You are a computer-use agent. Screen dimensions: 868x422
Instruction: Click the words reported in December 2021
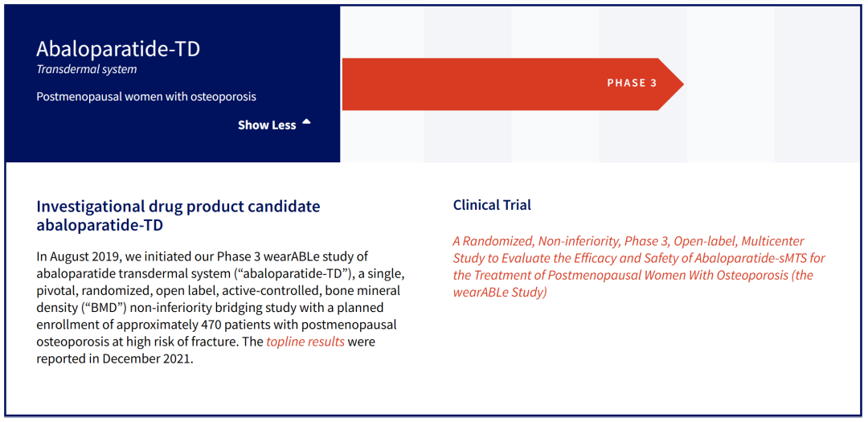point(115,359)
